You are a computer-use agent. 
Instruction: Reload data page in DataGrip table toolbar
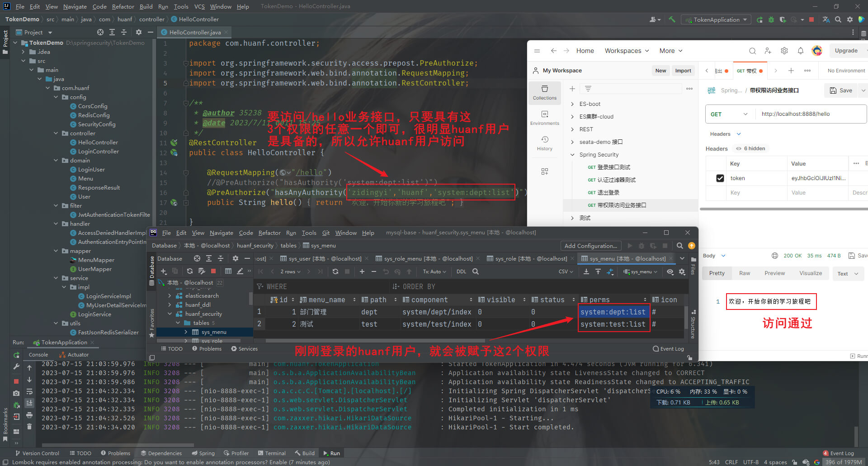click(x=335, y=271)
